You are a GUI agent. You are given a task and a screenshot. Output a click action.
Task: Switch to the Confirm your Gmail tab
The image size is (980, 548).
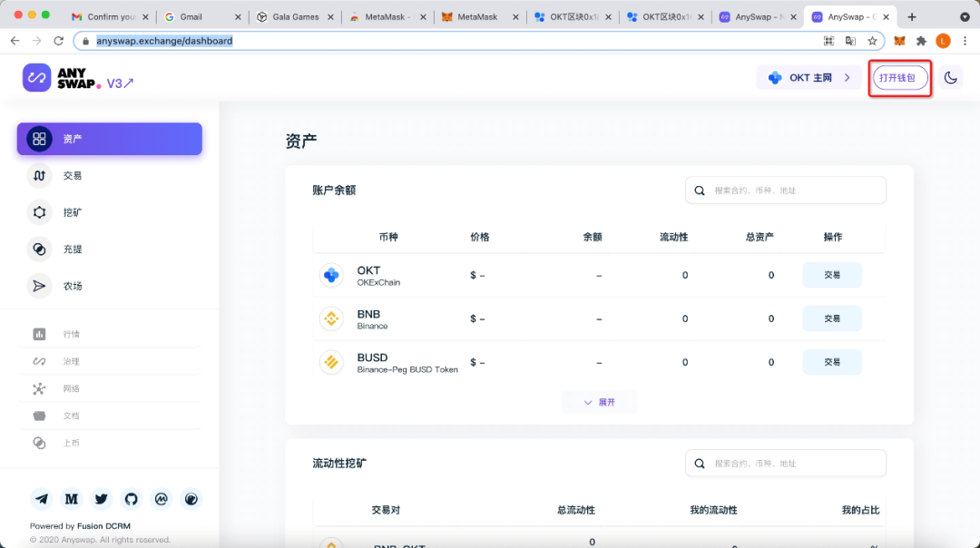pyautogui.click(x=110, y=17)
